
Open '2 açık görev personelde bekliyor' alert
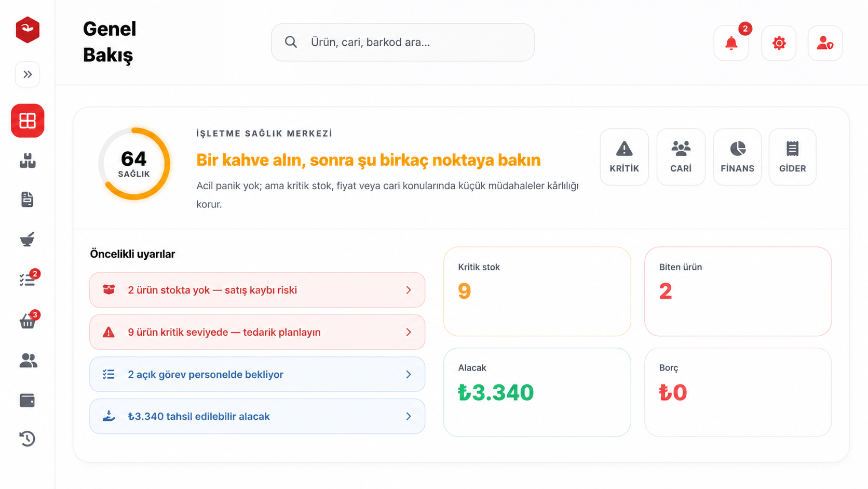[x=257, y=374]
